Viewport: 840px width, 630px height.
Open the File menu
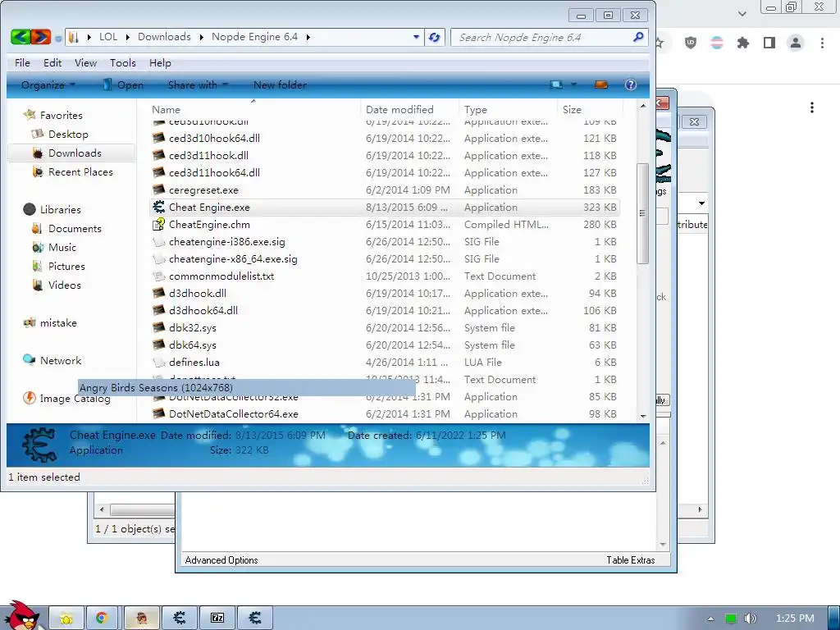22,62
